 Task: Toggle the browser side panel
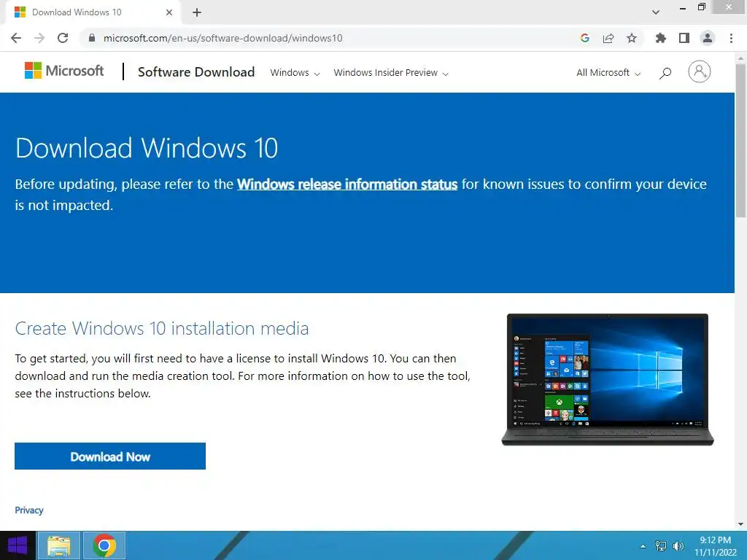(684, 38)
